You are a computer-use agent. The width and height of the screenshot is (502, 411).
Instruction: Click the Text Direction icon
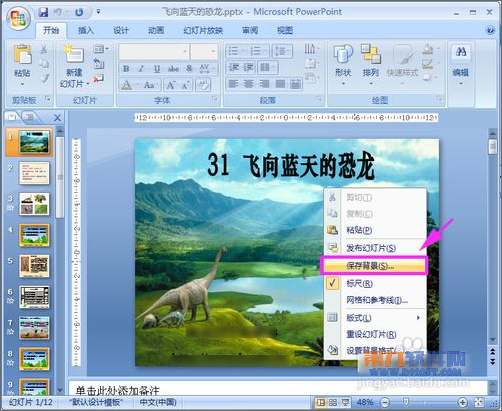pos(310,49)
